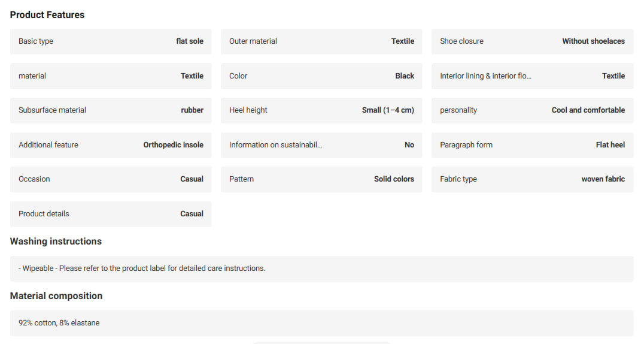Select the Pattern Solid colors row
This screenshot has width=644, height=344.
pos(321,179)
